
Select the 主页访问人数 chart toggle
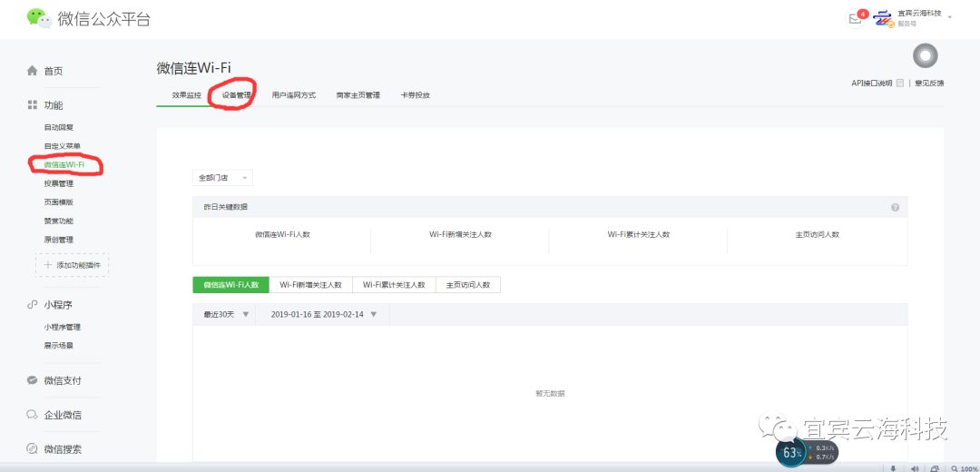pyautogui.click(x=468, y=285)
